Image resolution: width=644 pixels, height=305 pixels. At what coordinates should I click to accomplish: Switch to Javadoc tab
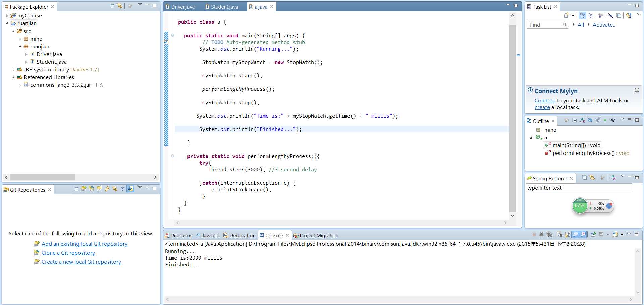[x=208, y=235]
